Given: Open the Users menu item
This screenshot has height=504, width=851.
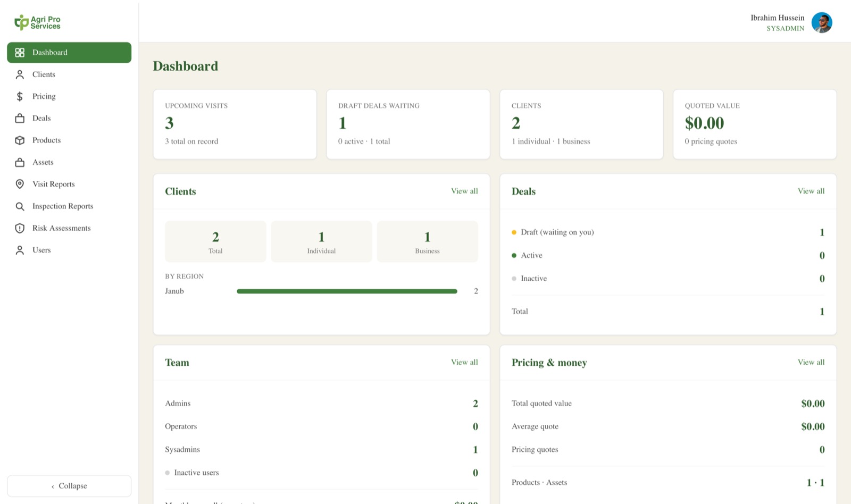Looking at the screenshot, I should tap(69, 250).
